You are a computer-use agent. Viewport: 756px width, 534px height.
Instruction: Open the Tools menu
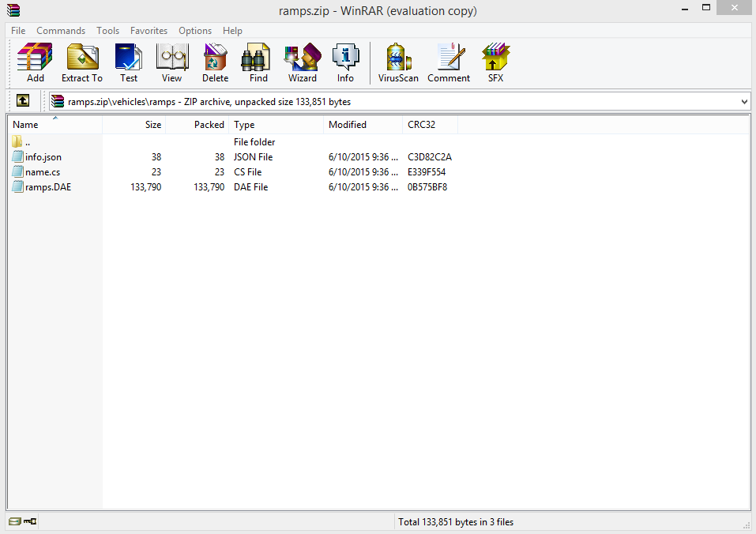107,30
